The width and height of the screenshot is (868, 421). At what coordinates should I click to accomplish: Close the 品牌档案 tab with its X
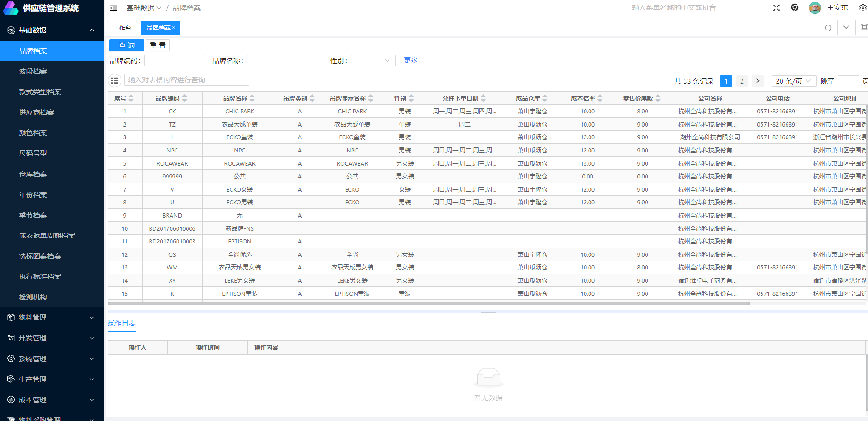pyautogui.click(x=174, y=28)
